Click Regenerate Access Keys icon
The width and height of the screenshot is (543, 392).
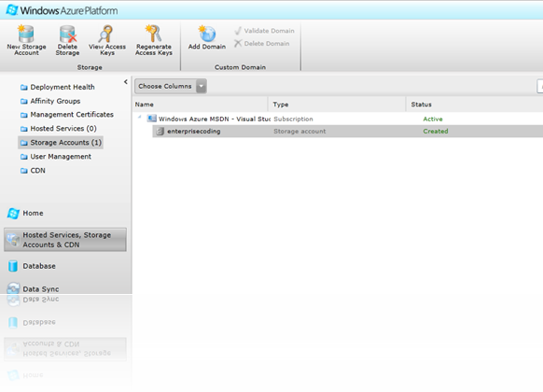pos(153,34)
